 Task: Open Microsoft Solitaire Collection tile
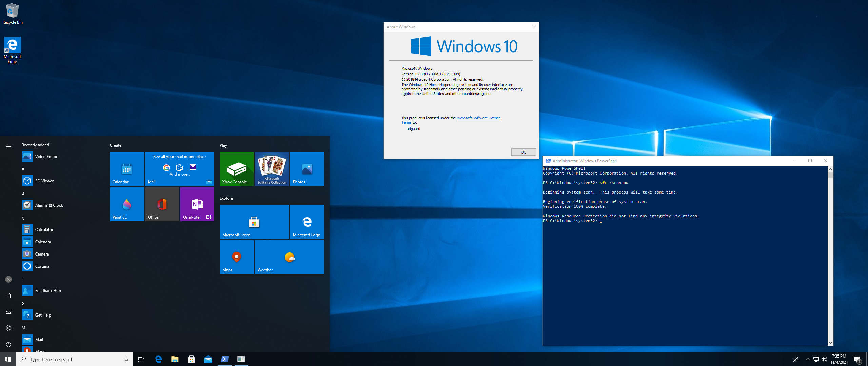(x=272, y=169)
